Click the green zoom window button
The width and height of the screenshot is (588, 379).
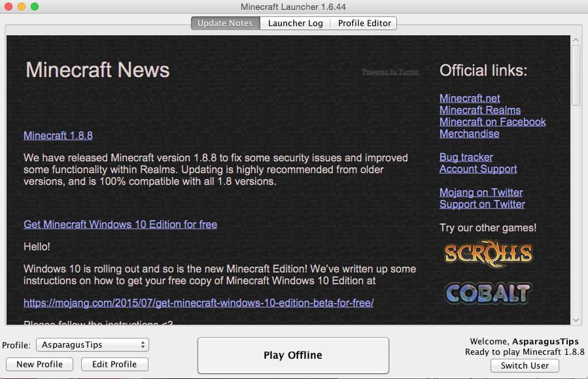tap(35, 7)
